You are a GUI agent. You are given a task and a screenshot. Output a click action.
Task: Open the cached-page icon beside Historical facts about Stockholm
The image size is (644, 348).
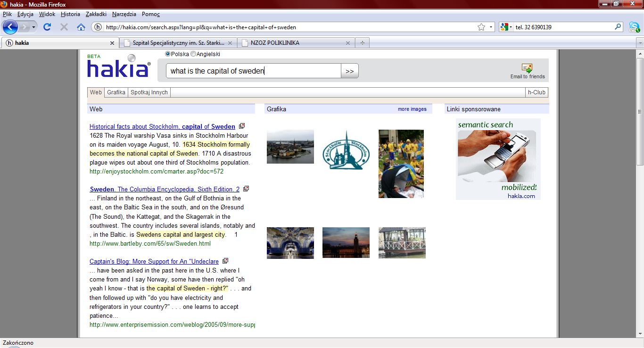[x=242, y=126]
